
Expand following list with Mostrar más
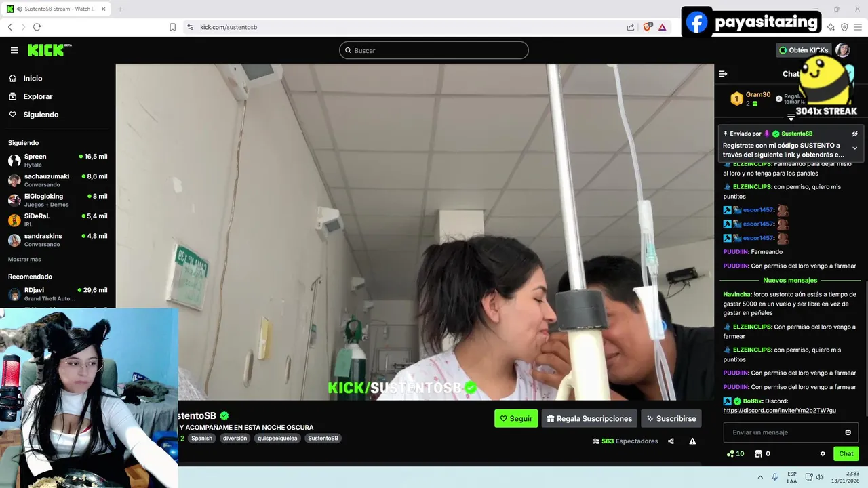click(24, 260)
